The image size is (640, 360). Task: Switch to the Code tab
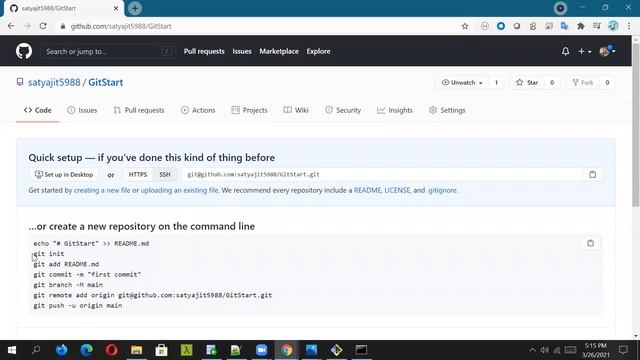pyautogui.click(x=38, y=110)
